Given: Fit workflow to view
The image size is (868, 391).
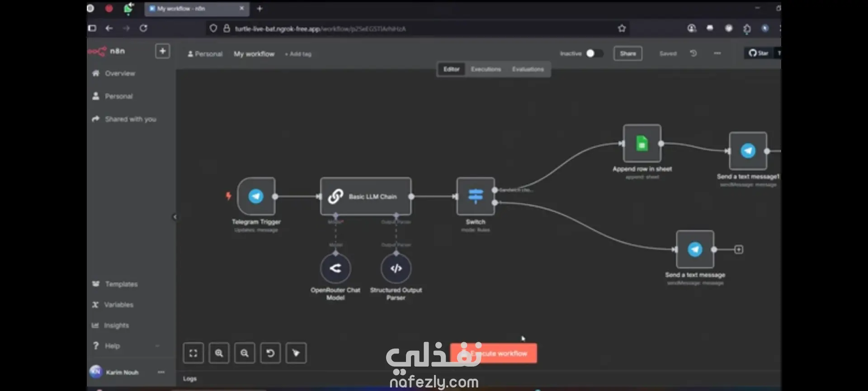Looking at the screenshot, I should point(193,353).
